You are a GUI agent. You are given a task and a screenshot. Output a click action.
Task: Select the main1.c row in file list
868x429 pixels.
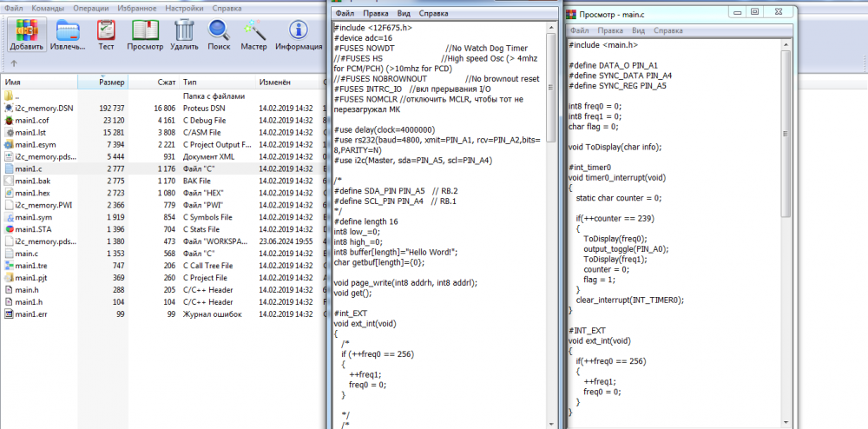click(161, 168)
